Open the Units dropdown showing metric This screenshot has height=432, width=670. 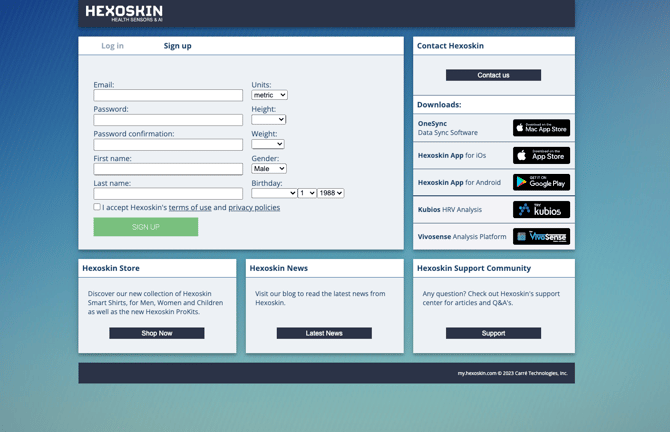(x=269, y=95)
